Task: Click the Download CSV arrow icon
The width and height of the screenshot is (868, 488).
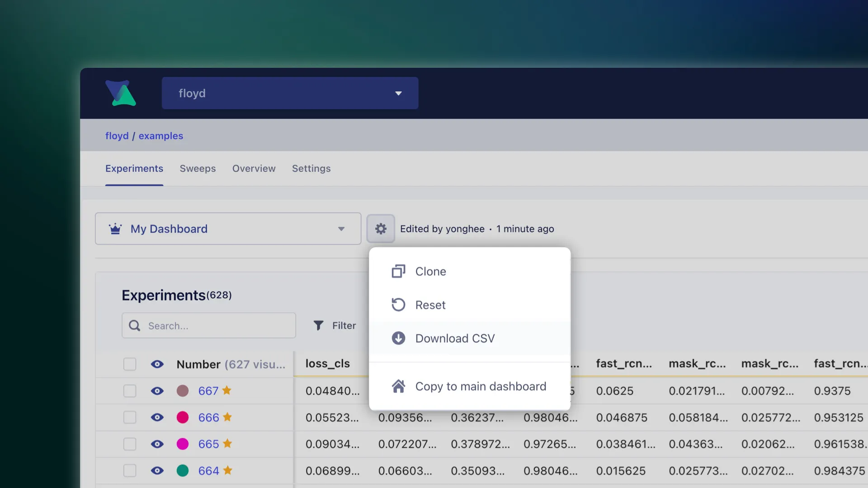Action: tap(398, 338)
